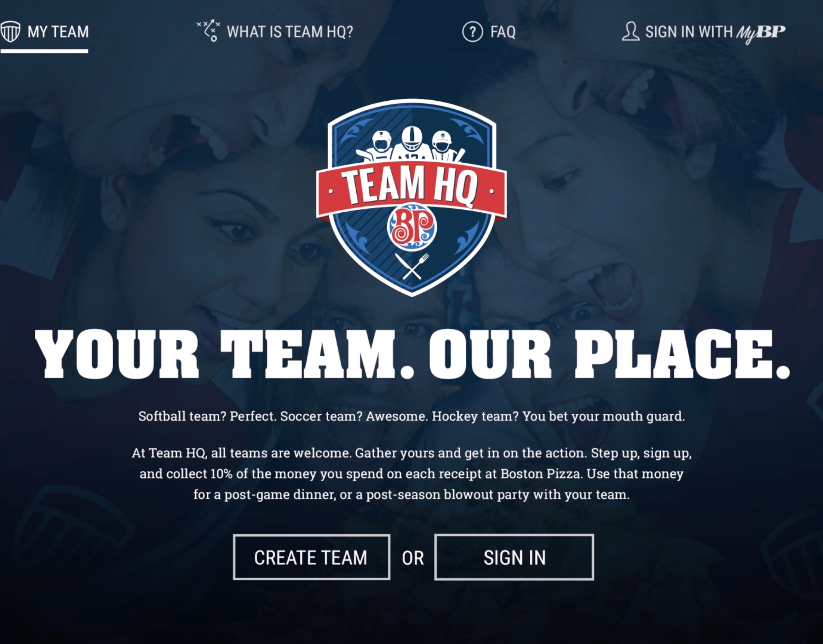Open the MY TEAM nav tab
The image size is (823, 644).
click(x=44, y=32)
